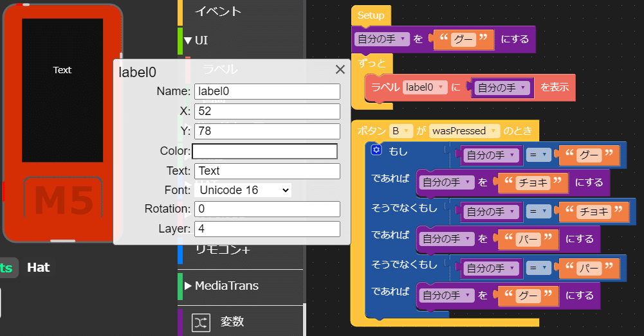Open the 自分の手 dropdown setting グー at bottom

[x=447, y=296]
